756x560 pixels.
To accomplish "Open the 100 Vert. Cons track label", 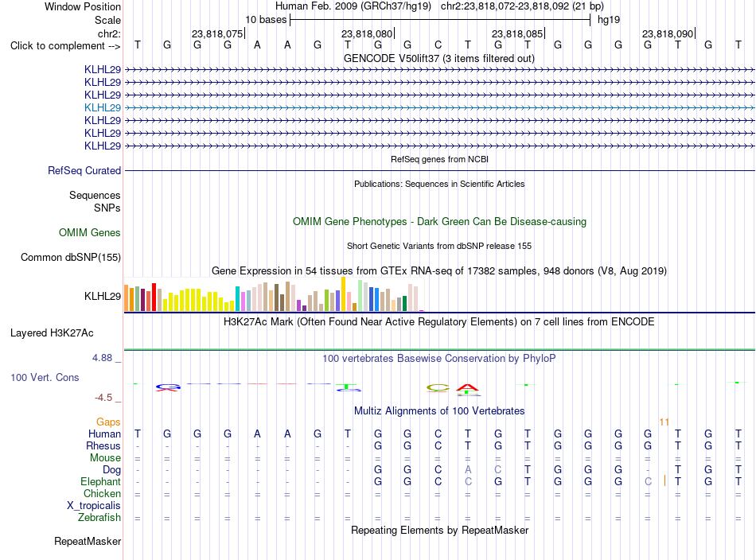I will click(45, 377).
